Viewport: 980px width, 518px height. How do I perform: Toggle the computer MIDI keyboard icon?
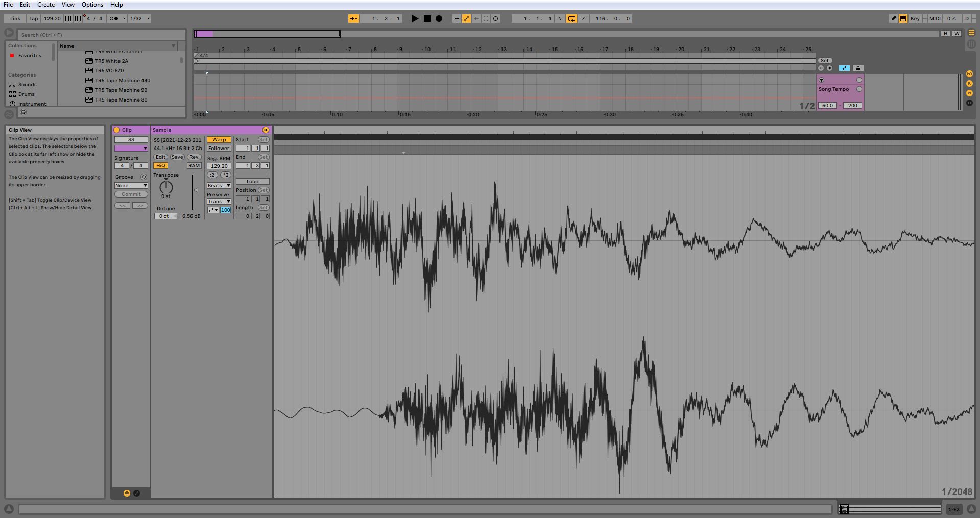click(x=903, y=19)
